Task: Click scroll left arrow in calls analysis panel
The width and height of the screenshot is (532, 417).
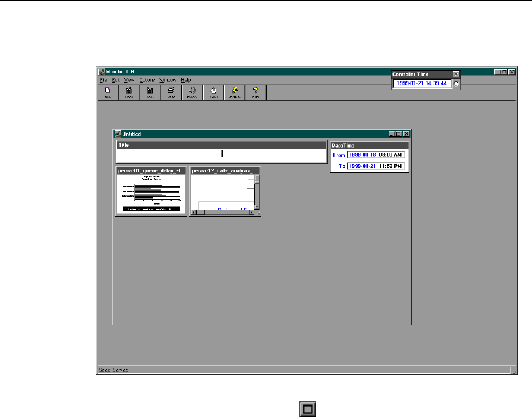Action: 194,212
